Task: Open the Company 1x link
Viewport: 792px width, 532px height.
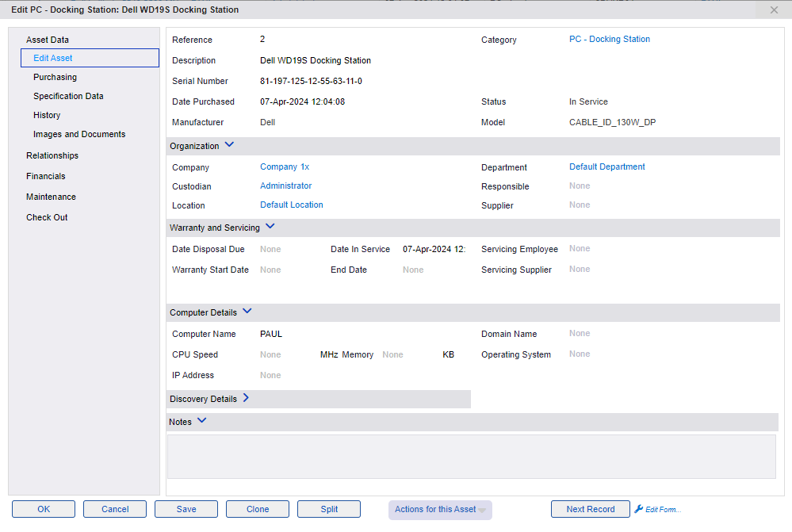Action: (284, 167)
